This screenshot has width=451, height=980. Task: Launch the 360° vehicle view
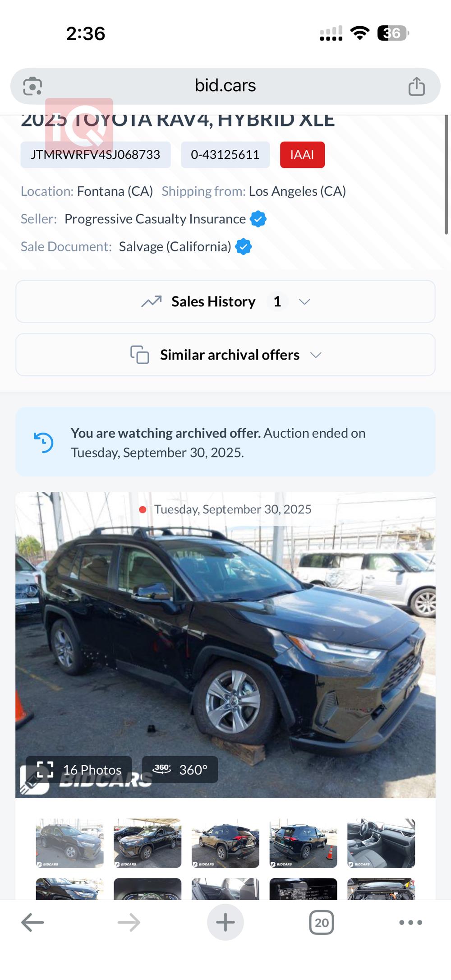click(x=180, y=769)
